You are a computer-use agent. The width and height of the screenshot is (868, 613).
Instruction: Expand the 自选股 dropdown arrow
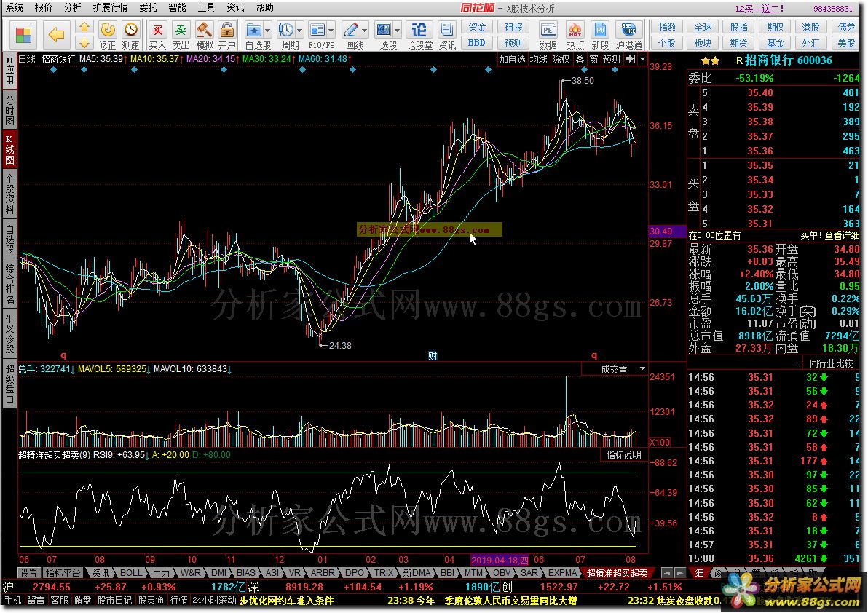(x=268, y=30)
